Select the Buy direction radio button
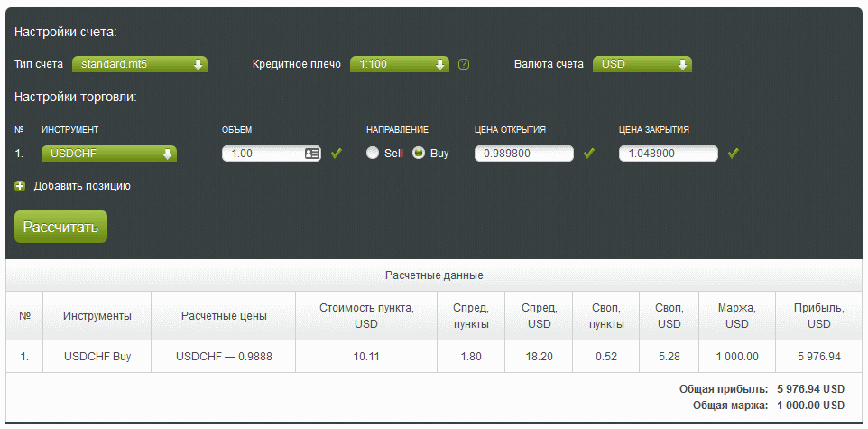Screen dimensions: 868x429 (x=419, y=154)
